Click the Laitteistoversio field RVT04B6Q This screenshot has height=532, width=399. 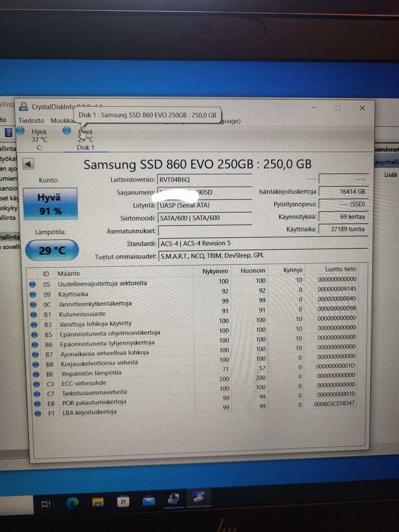(204, 180)
